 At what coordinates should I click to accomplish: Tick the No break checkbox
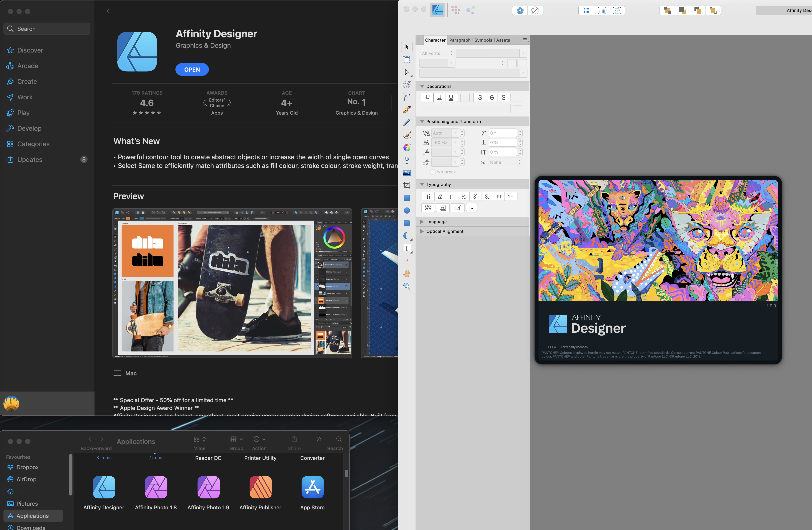click(433, 172)
